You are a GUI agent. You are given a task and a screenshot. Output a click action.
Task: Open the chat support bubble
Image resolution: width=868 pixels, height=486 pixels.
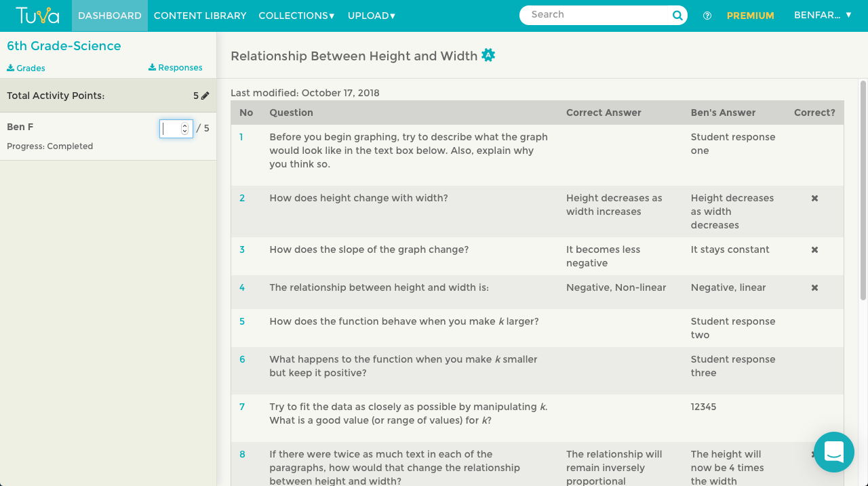(834, 452)
